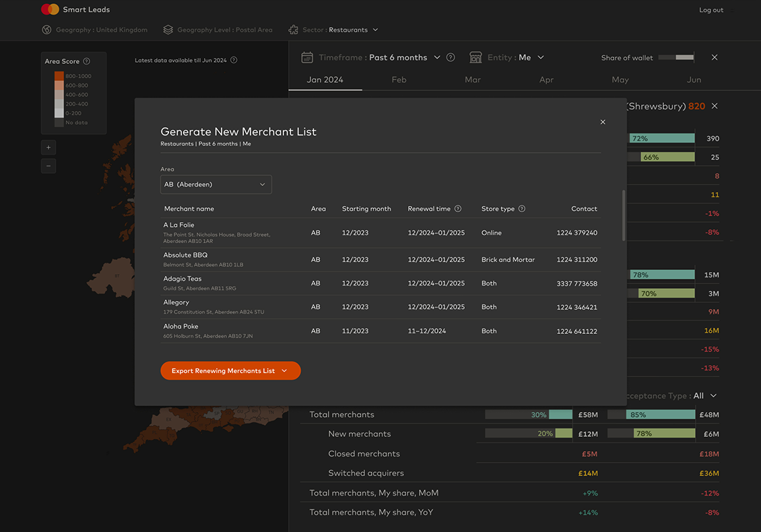The width and height of the screenshot is (761, 532).
Task: Click the Mastercard Smart Leads logo
Action: click(x=51, y=9)
